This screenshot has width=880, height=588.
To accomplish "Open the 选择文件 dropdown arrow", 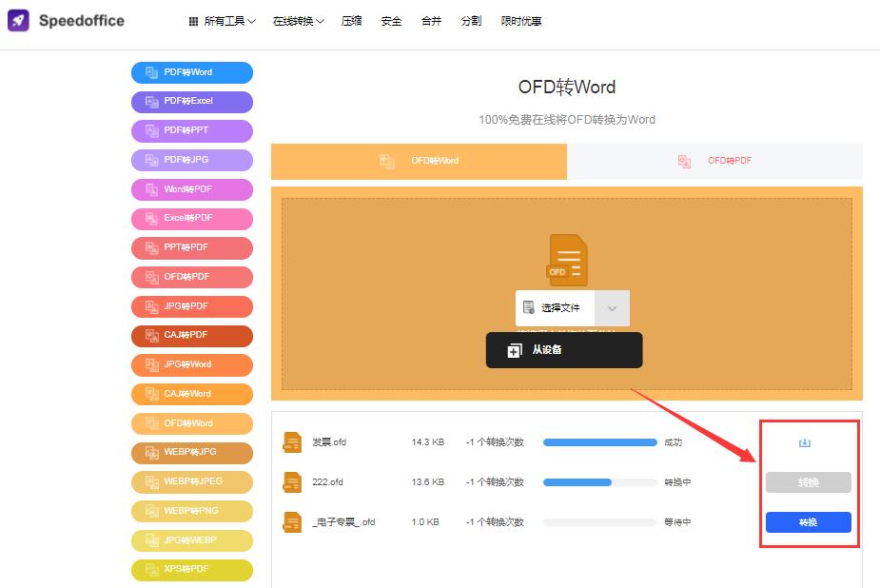I will pyautogui.click(x=612, y=308).
